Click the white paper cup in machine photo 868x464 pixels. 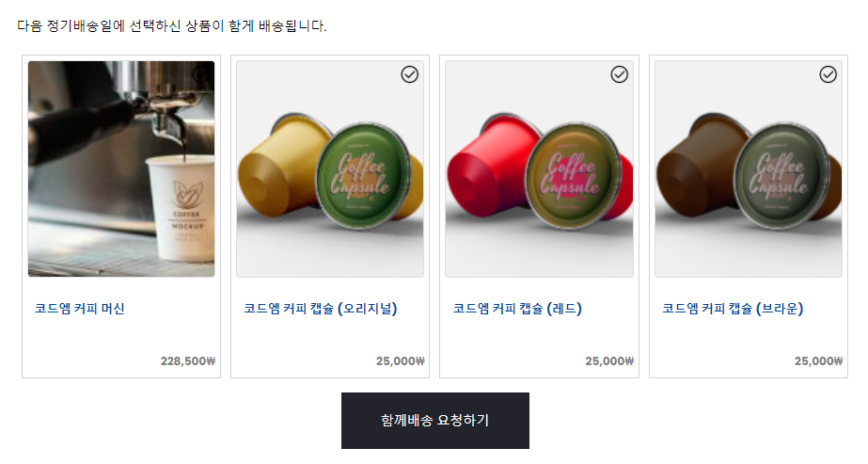pyautogui.click(x=181, y=208)
